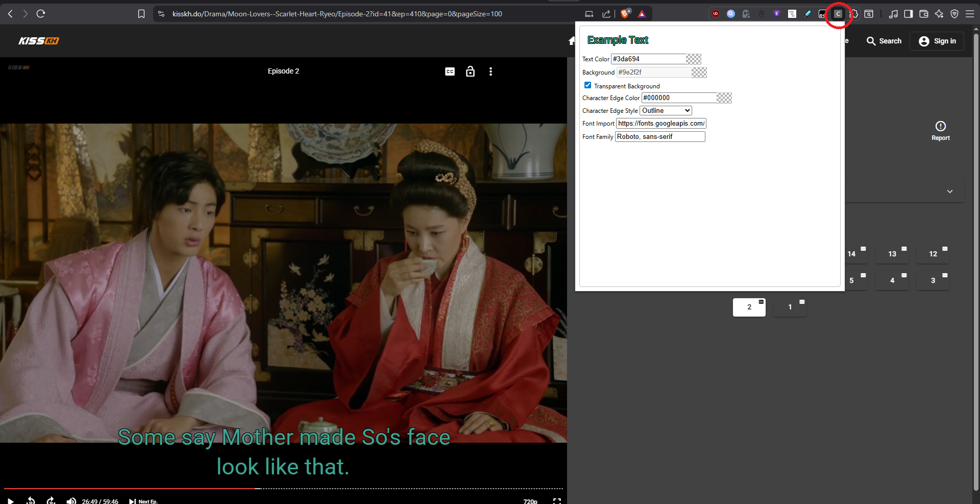The height and width of the screenshot is (504, 980).
Task: Click the Text Color swatch
Action: [x=694, y=59]
